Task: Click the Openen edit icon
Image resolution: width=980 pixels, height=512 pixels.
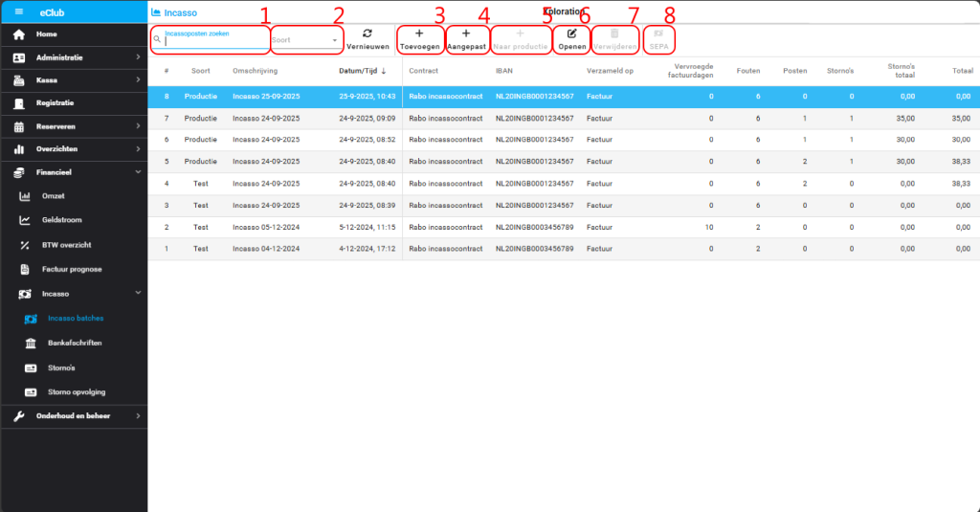Action: click(x=571, y=33)
